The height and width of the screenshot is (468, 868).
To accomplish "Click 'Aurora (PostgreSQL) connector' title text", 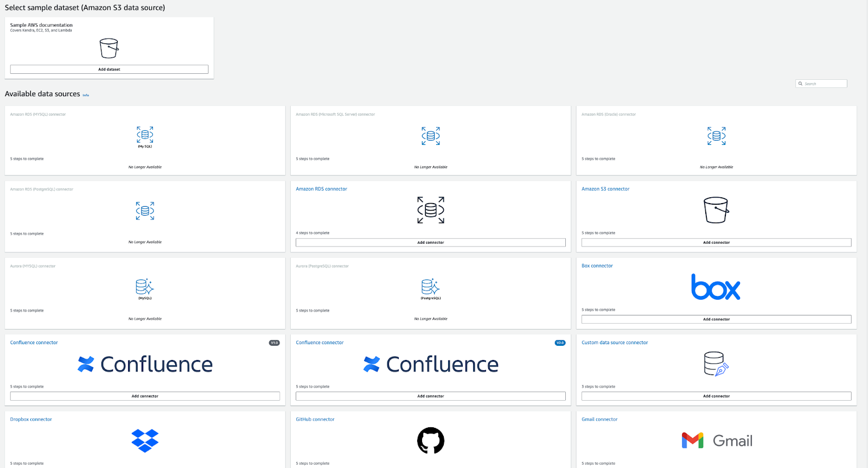I will (x=322, y=266).
